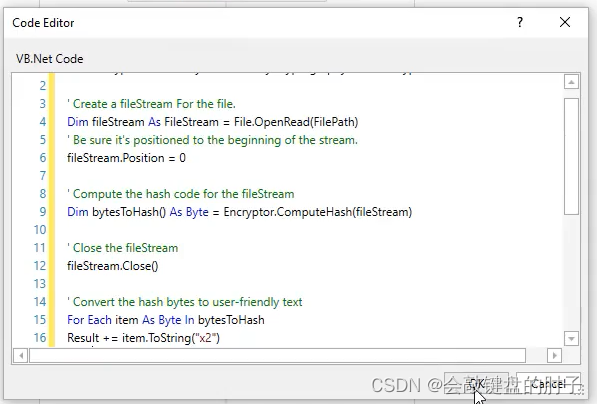
Task: Click the 'Create a fileStream For the file' comment
Action: tap(151, 104)
